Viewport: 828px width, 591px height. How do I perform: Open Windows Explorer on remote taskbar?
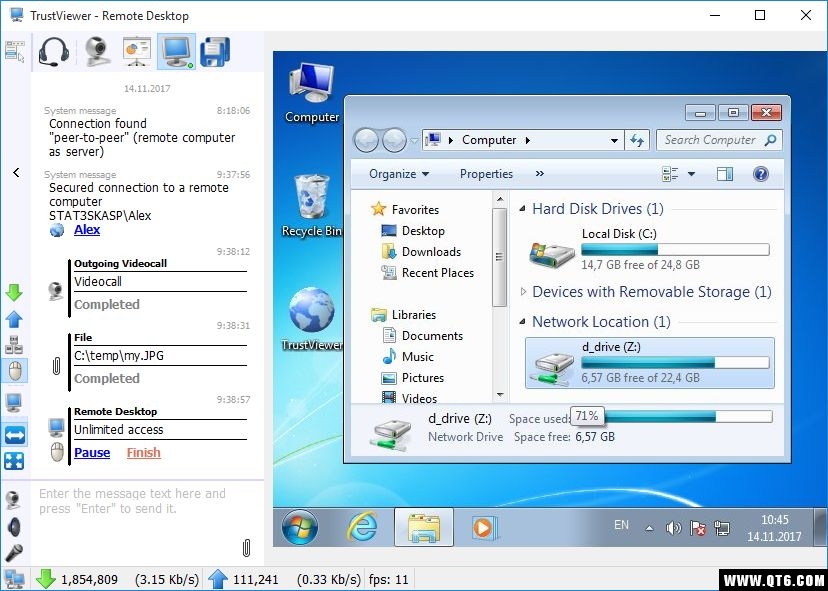(424, 527)
